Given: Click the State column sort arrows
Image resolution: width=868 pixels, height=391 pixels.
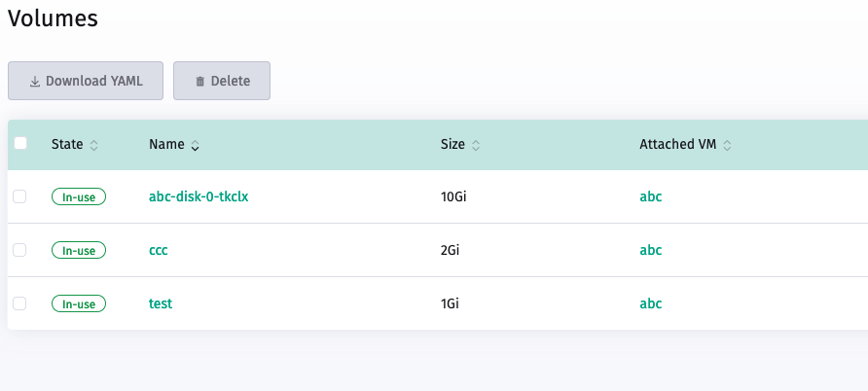Looking at the screenshot, I should pyautogui.click(x=94, y=145).
